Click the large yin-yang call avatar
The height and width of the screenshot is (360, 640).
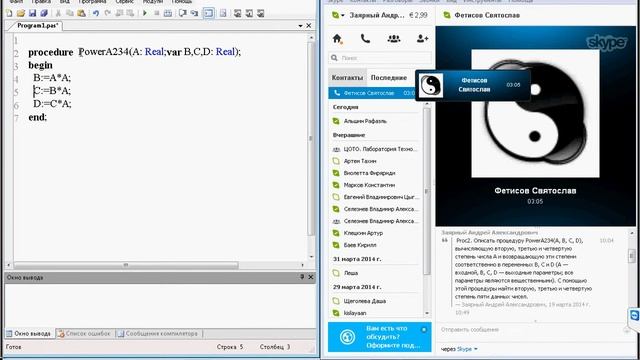pyautogui.click(x=535, y=113)
